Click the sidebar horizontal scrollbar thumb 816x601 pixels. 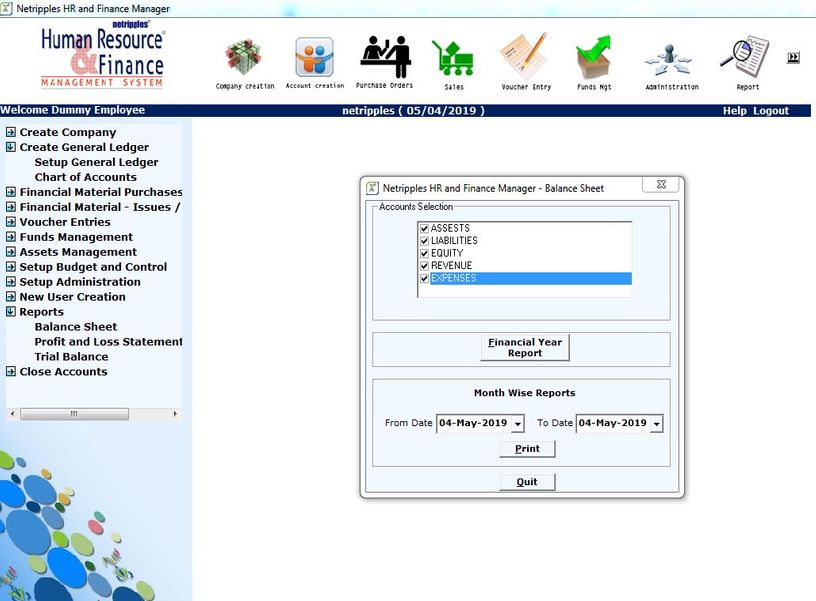point(74,414)
